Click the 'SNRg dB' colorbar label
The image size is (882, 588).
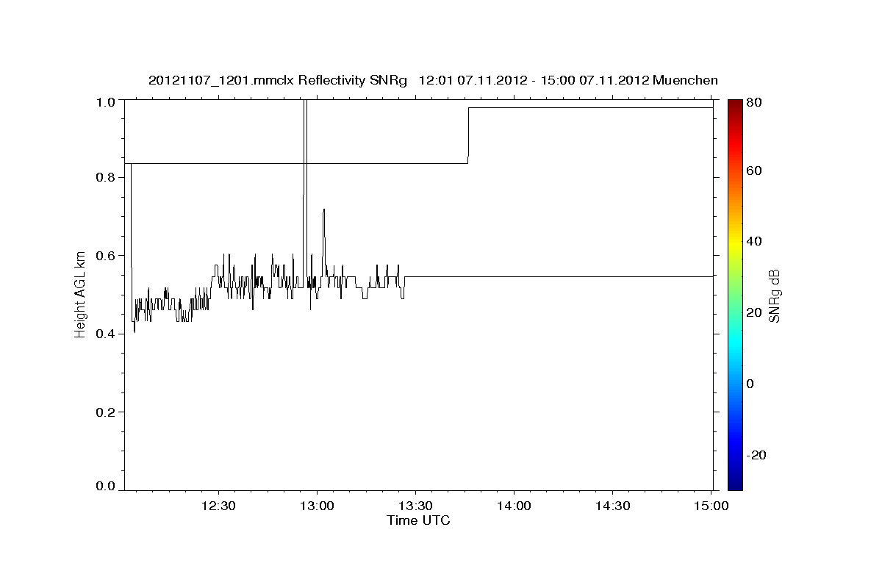[x=775, y=295]
